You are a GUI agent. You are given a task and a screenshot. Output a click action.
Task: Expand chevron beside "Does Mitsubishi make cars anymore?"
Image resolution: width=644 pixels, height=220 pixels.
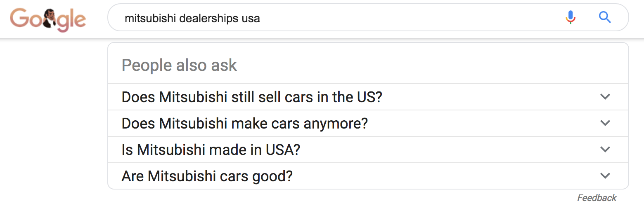pyautogui.click(x=605, y=123)
